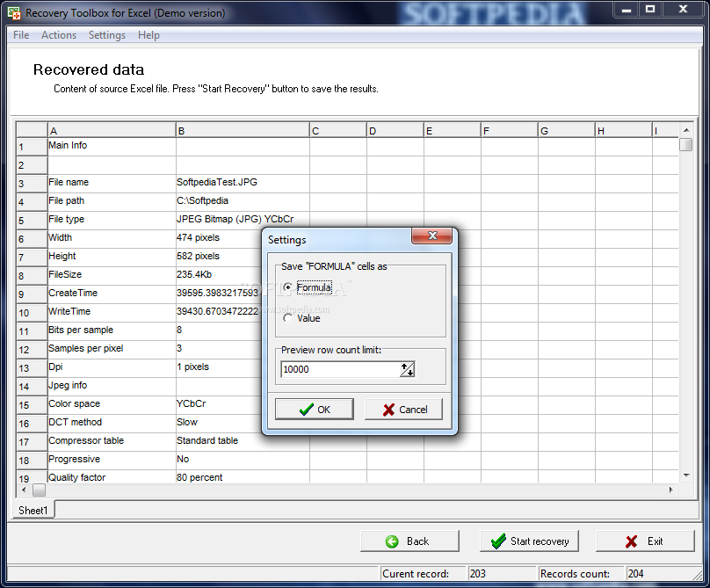
Task: Click the Preview row count limit field
Action: pyautogui.click(x=341, y=370)
